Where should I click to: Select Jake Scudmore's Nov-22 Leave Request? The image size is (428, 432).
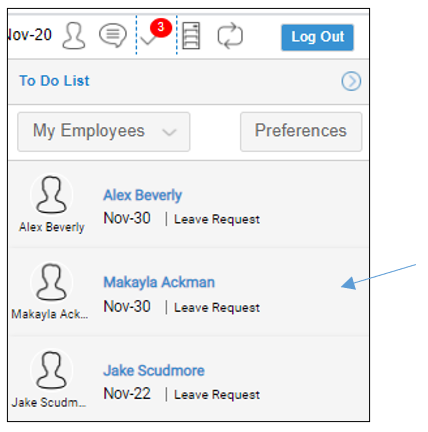point(182,394)
